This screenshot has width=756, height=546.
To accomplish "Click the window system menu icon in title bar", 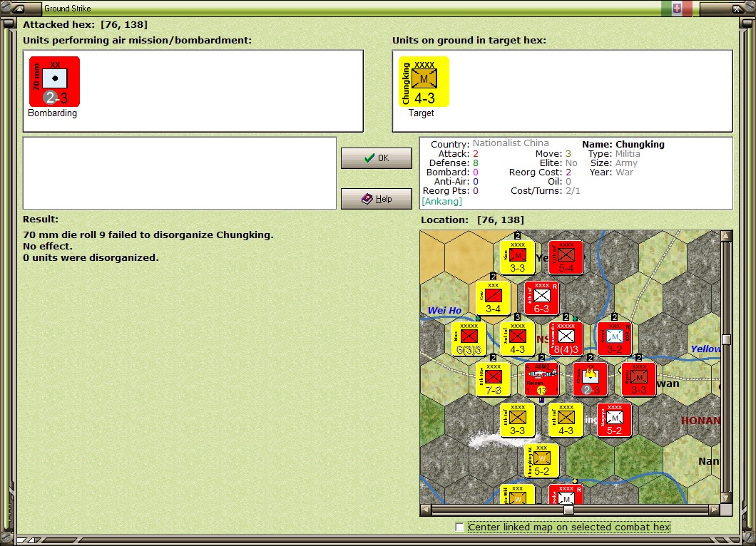I will (19, 8).
